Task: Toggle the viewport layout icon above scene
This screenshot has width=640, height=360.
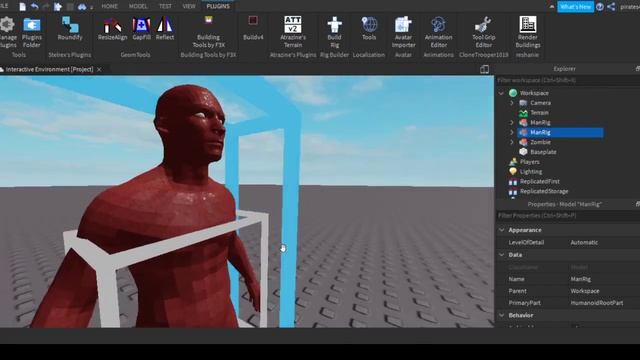Action: click(484, 69)
